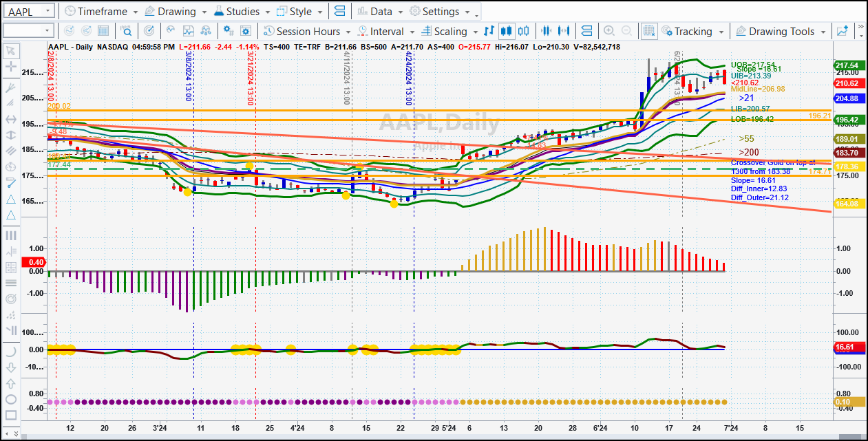The image size is (868, 441).
Task: Pick the up arrow marker tool
Action: click(x=10, y=383)
